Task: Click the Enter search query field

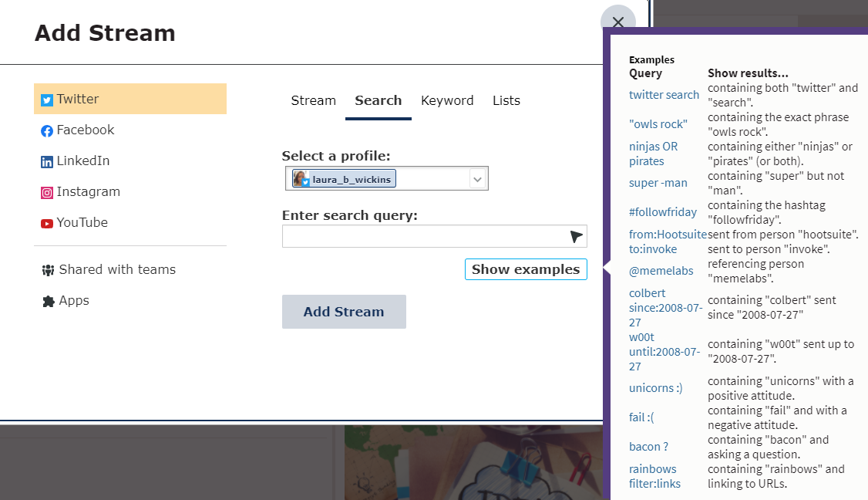Action: click(435, 236)
